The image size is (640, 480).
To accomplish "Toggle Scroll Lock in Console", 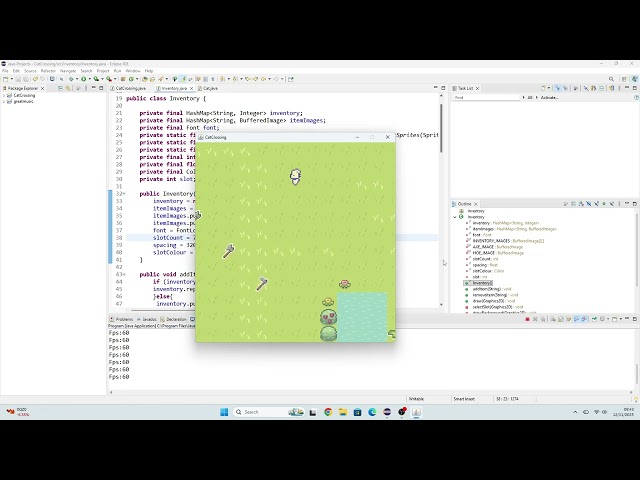I will (x=560, y=319).
